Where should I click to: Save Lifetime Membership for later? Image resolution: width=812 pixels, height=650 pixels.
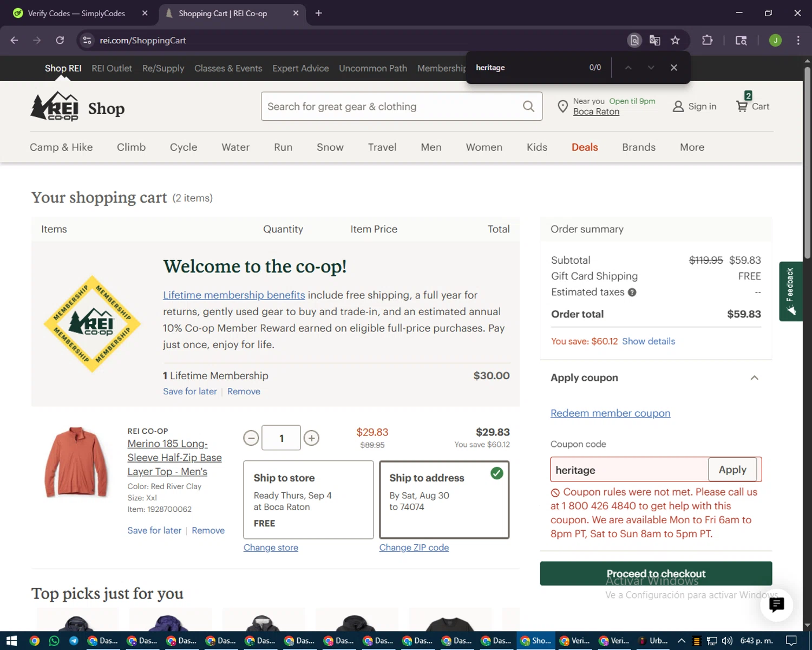click(190, 392)
